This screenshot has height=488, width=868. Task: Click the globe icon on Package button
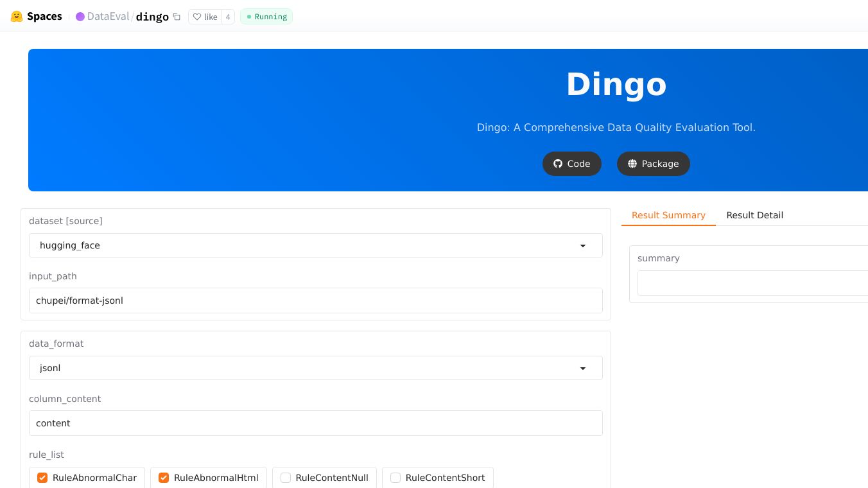click(x=632, y=164)
